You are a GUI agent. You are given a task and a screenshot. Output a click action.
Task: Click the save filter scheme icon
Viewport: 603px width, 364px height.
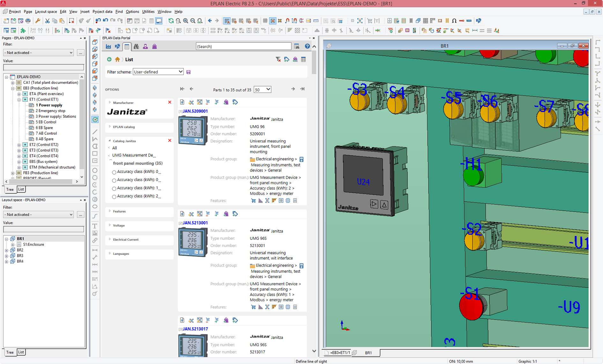pos(189,72)
